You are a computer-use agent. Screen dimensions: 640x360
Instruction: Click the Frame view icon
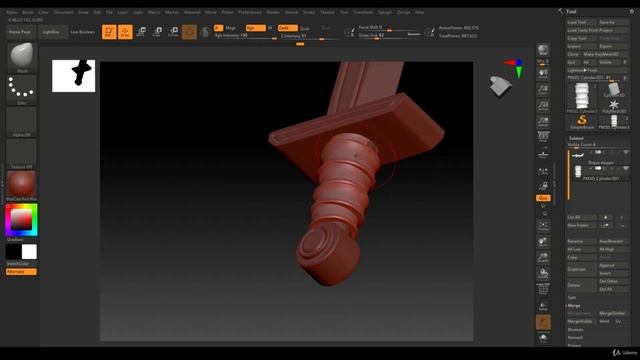[x=543, y=226]
